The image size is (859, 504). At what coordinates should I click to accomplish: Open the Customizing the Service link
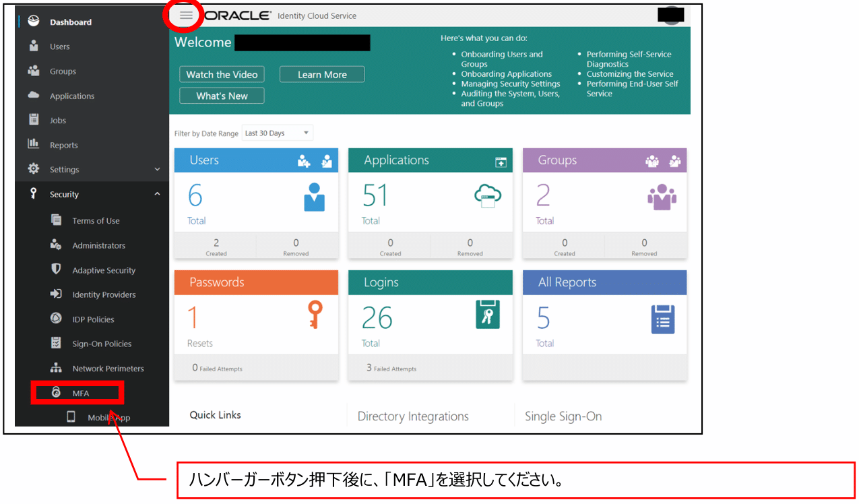pos(630,74)
